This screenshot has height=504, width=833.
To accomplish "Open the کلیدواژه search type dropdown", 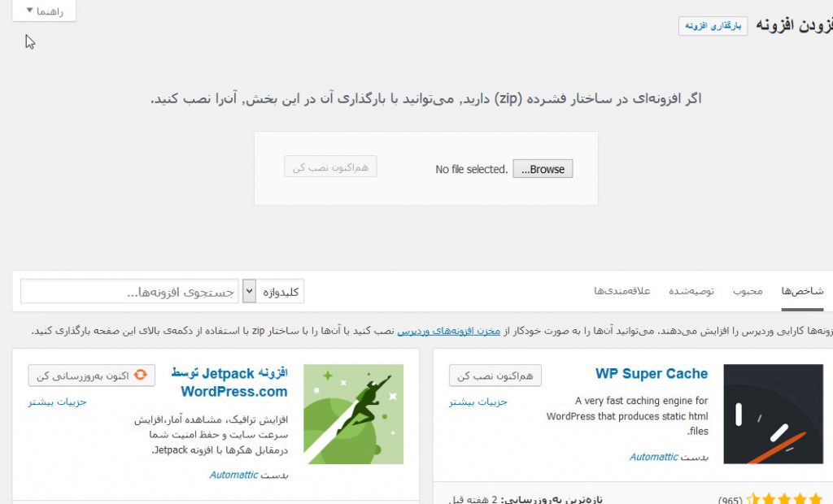I will [x=273, y=292].
